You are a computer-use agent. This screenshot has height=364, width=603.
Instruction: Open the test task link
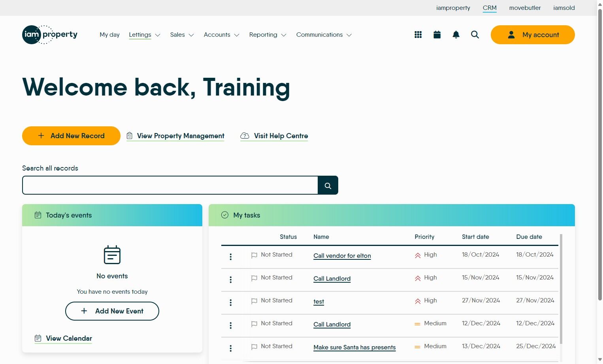coord(318,302)
